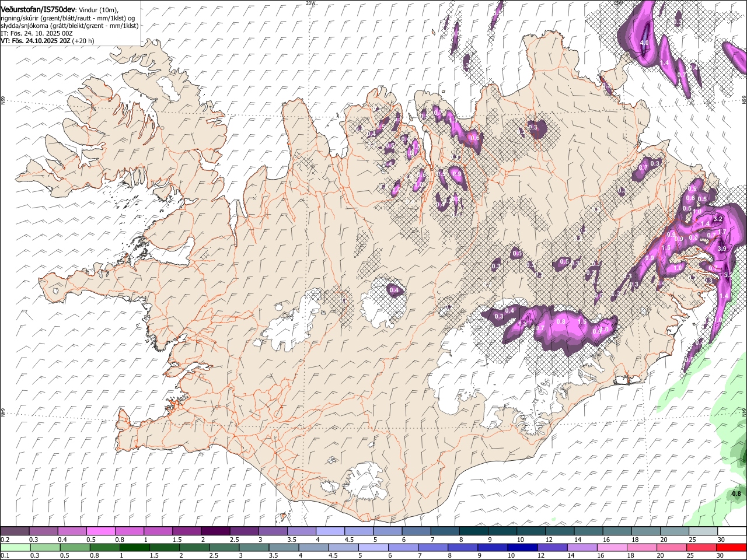Image resolution: width=747 pixels, height=560 pixels.
Task: Pick the grey-purple swatch labelled 0.2 in top legend row
Action: [15, 531]
